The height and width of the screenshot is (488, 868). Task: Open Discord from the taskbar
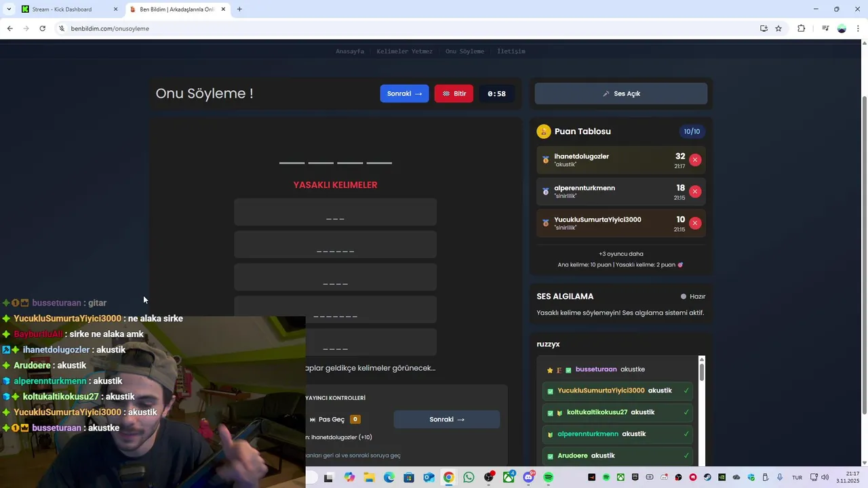528,478
